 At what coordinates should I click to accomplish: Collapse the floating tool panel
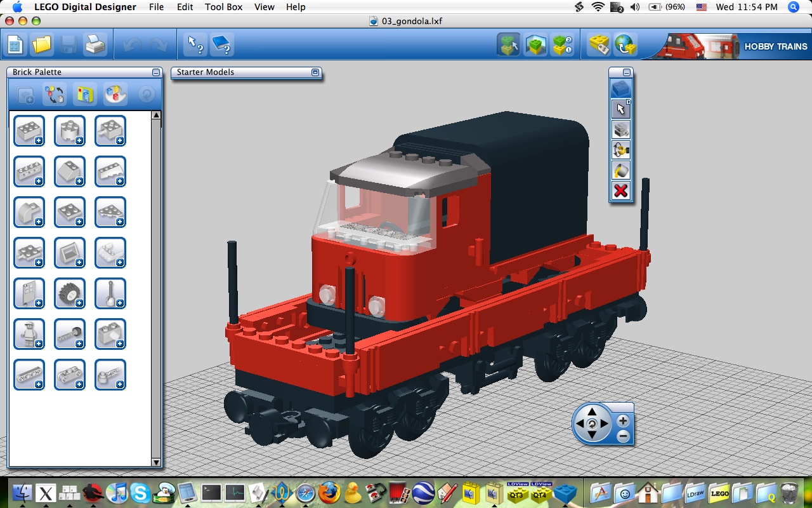tap(627, 72)
